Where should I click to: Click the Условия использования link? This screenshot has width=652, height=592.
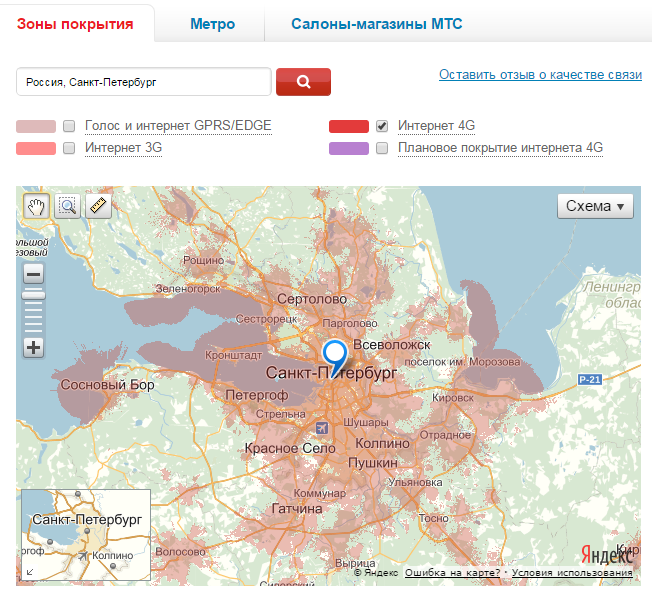tap(572, 573)
